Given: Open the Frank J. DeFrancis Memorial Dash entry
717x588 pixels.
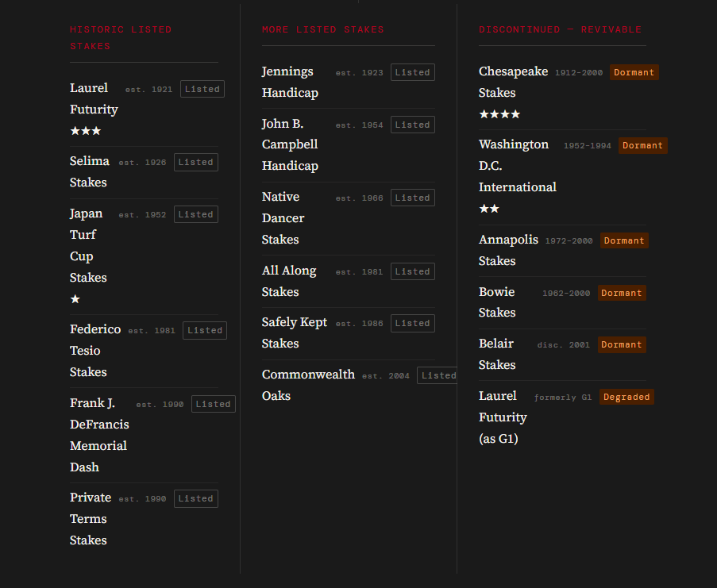Looking at the screenshot, I should point(99,436).
